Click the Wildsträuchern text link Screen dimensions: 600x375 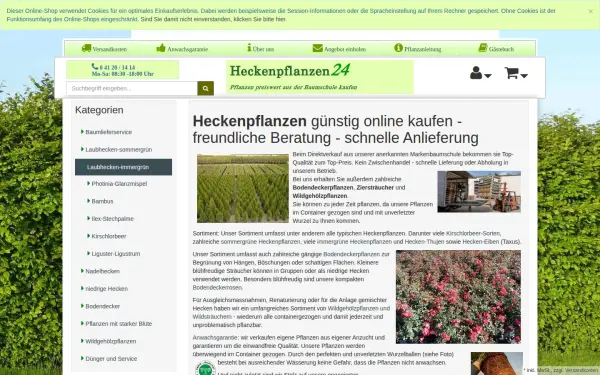point(212,317)
